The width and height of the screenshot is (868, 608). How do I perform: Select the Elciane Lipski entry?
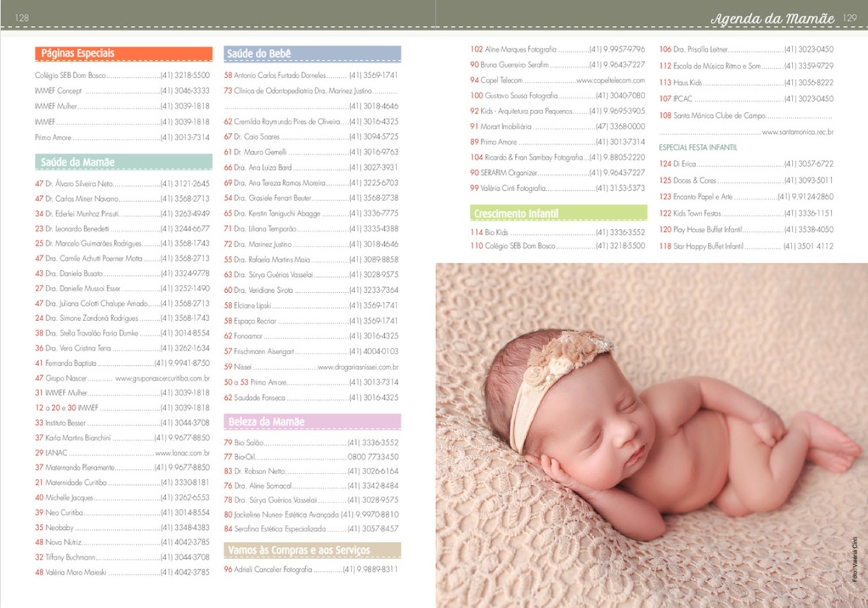click(312, 306)
